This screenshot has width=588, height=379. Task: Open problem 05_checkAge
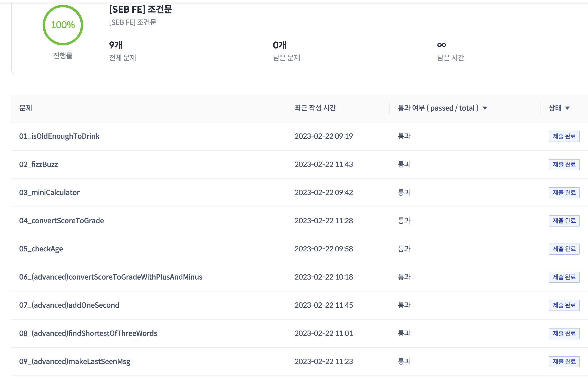pyautogui.click(x=41, y=249)
